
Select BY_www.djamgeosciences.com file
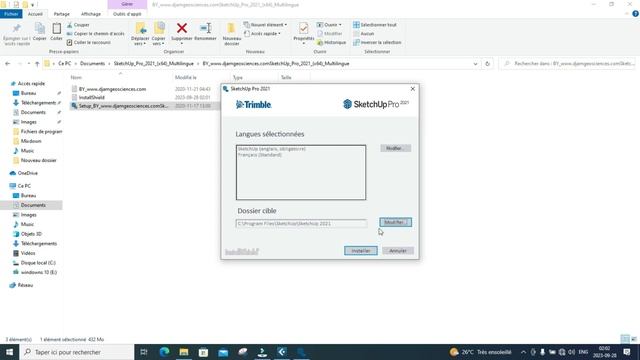click(112, 89)
